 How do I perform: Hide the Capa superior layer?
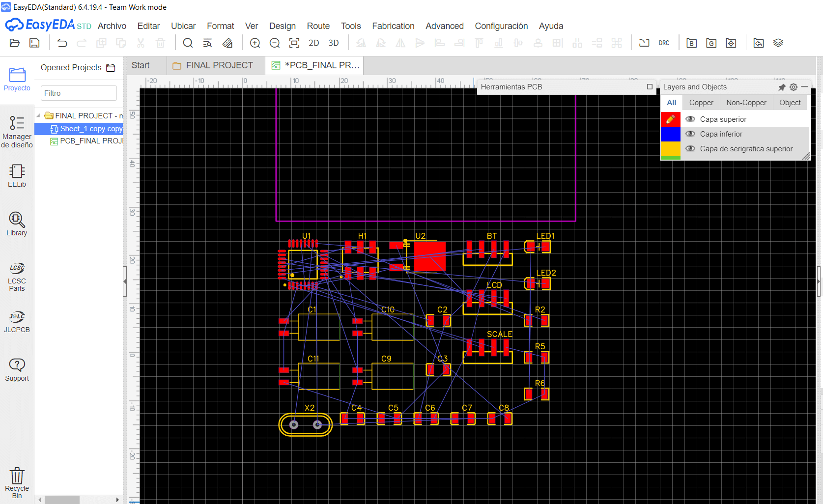[690, 119]
